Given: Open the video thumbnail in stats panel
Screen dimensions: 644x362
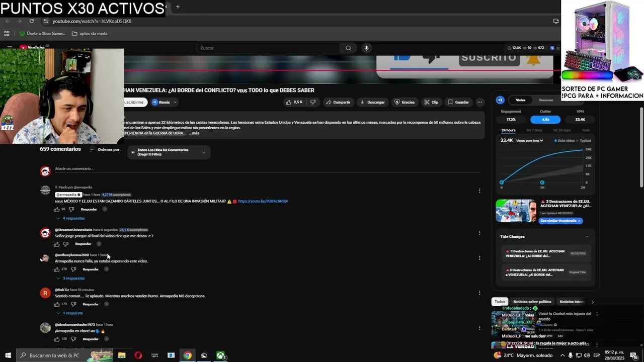Looking at the screenshot, I should [x=516, y=211].
